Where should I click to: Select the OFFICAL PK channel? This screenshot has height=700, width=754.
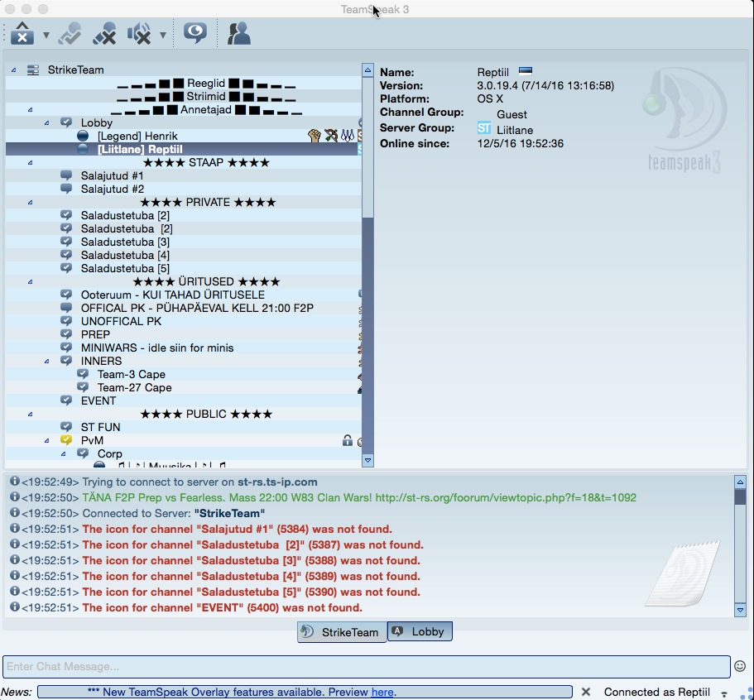183,308
